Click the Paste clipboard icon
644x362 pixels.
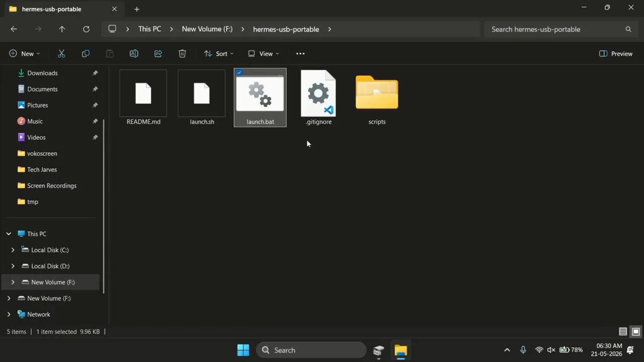110,54
